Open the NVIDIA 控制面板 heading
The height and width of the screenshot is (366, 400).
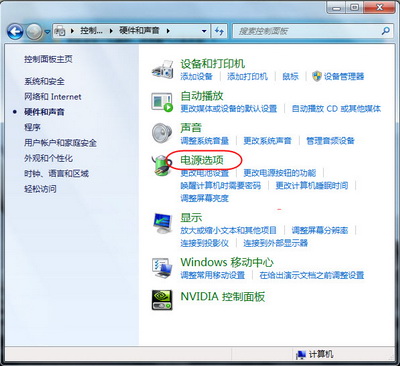point(223,296)
